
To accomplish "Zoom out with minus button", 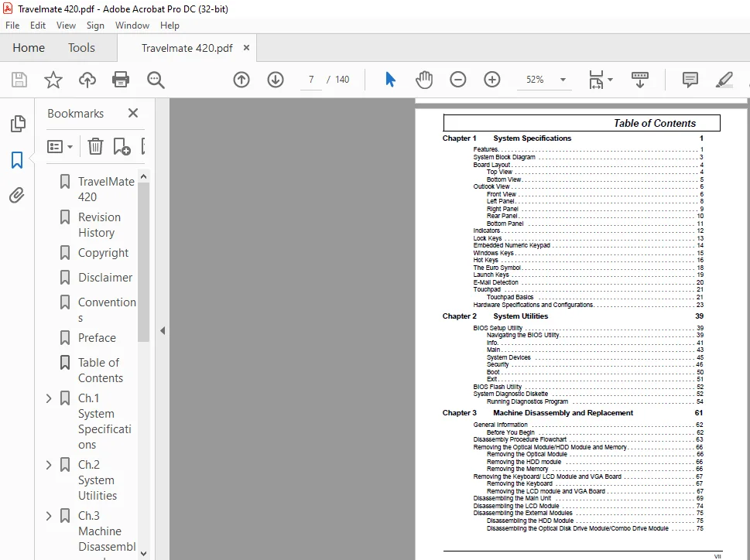I will [457, 80].
